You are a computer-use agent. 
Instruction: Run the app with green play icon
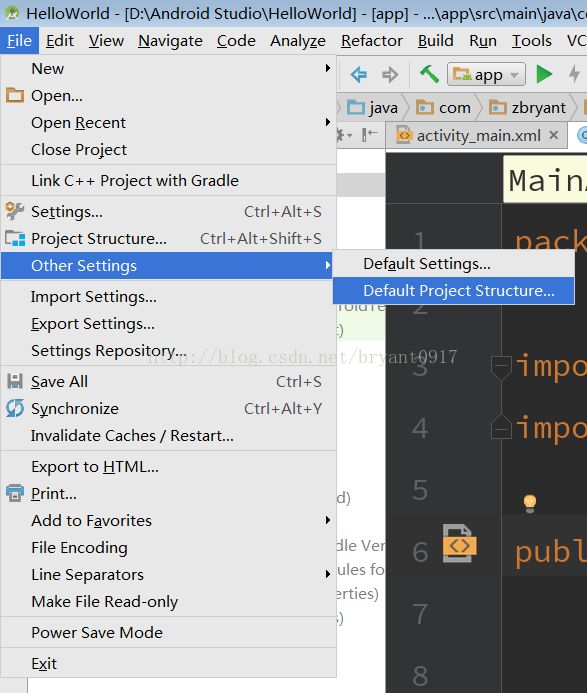coord(544,74)
